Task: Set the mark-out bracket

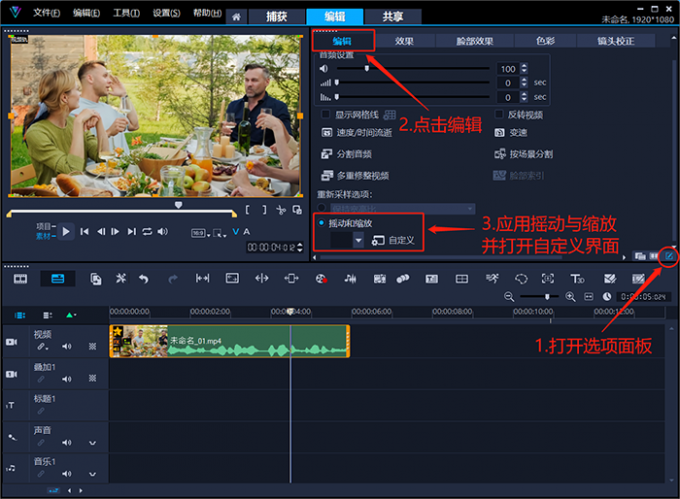Action: tap(264, 210)
